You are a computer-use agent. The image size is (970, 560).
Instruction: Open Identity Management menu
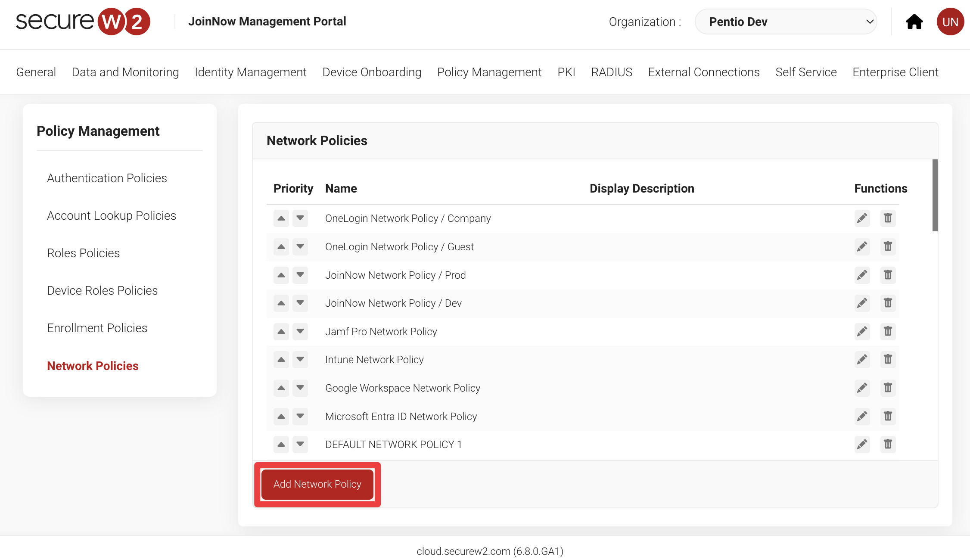pos(251,72)
